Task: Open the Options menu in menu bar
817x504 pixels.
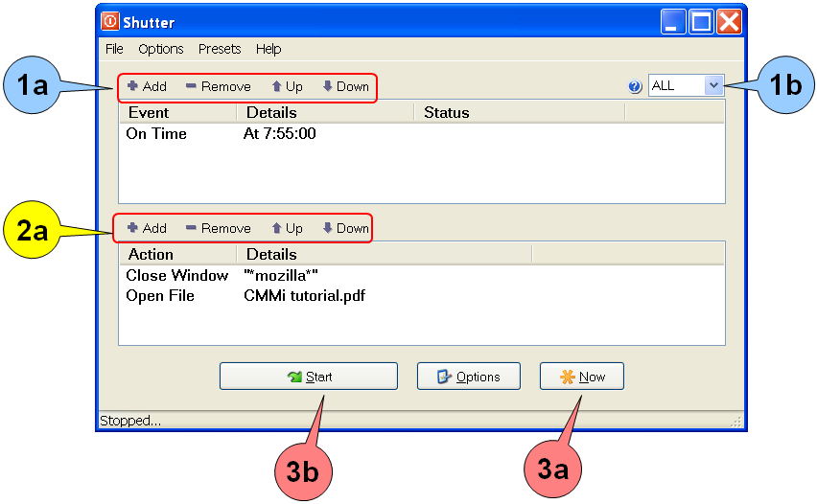Action: pyautogui.click(x=160, y=49)
